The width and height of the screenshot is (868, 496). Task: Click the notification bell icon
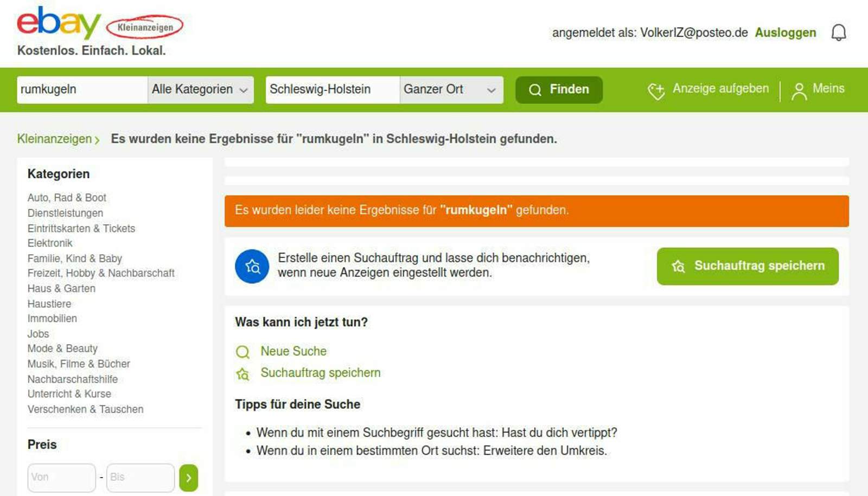(x=838, y=33)
